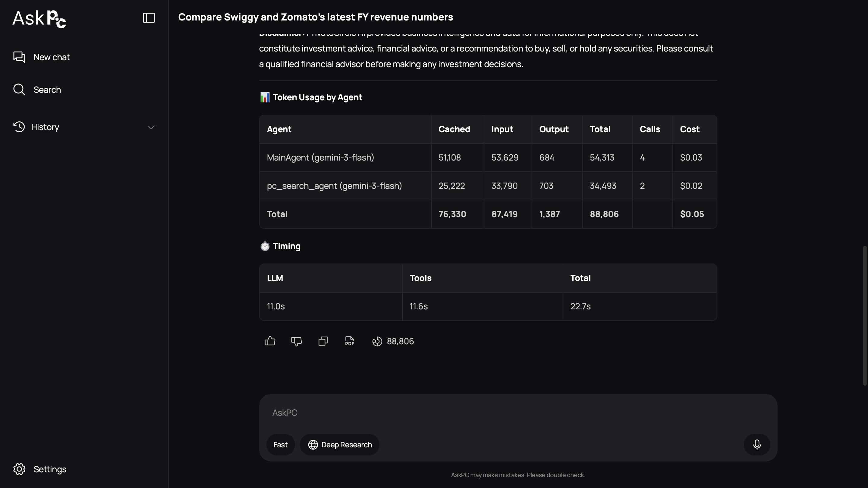Click the 53,629 input value

coord(505,158)
